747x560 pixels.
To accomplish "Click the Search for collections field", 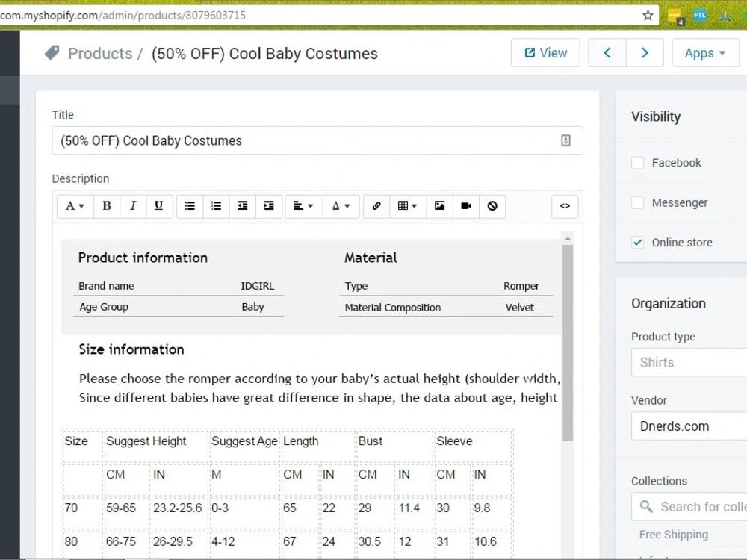I will pyautogui.click(x=689, y=507).
